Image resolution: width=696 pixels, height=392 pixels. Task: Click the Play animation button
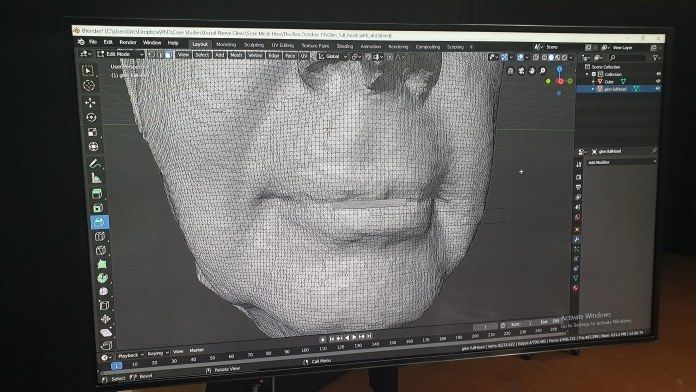354,337
